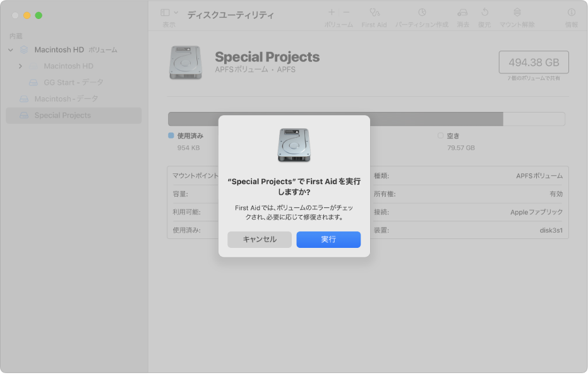Click the キャンセル (Cancel) button

click(260, 240)
